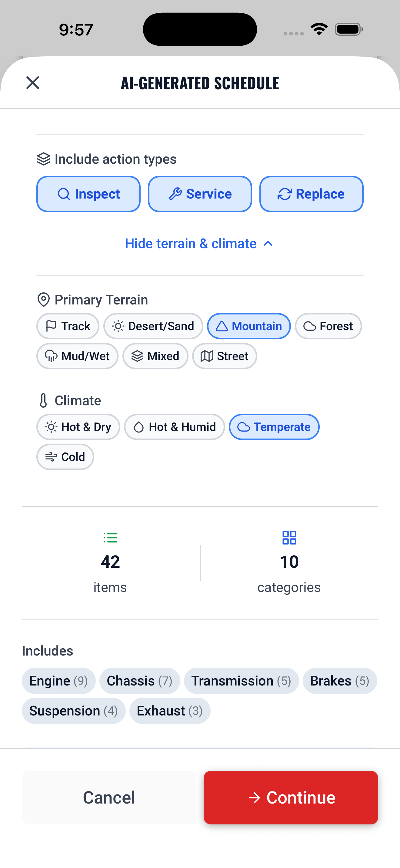Click the location pin beside Primary Terrain
The image size is (400, 868).
(44, 299)
